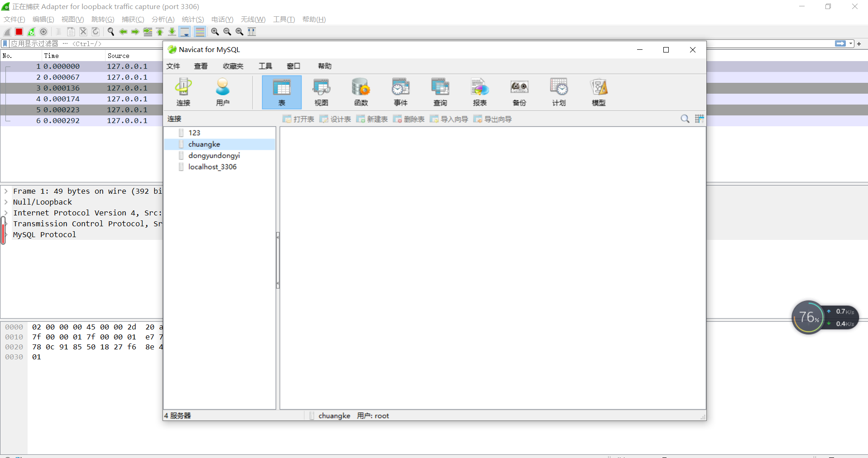
Task: Open Navicat 视图 (View) toolbar icon
Action: 321,92
